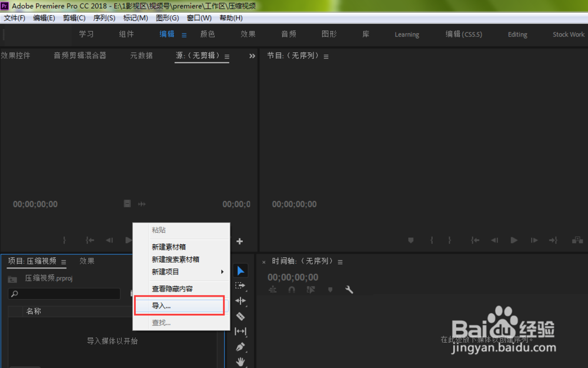
Task: Open the 序列(S) menu
Action: pos(104,18)
